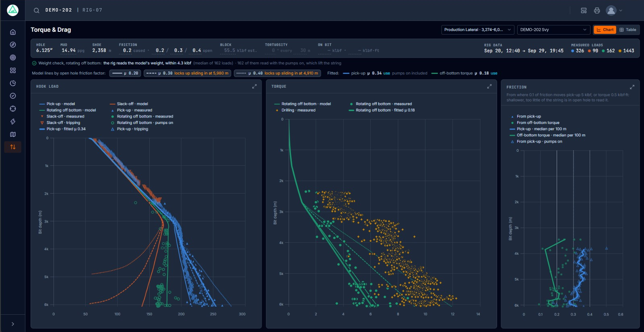Switch to the Chart view

click(x=605, y=30)
